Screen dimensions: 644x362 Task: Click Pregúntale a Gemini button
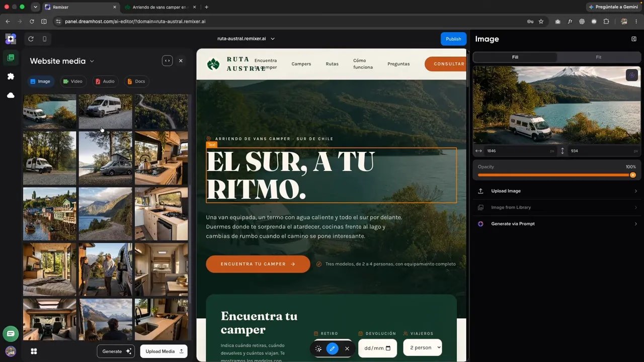pyautogui.click(x=613, y=7)
